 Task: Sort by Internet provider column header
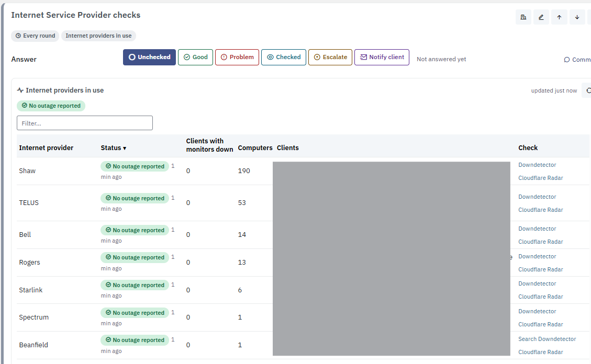tap(47, 148)
